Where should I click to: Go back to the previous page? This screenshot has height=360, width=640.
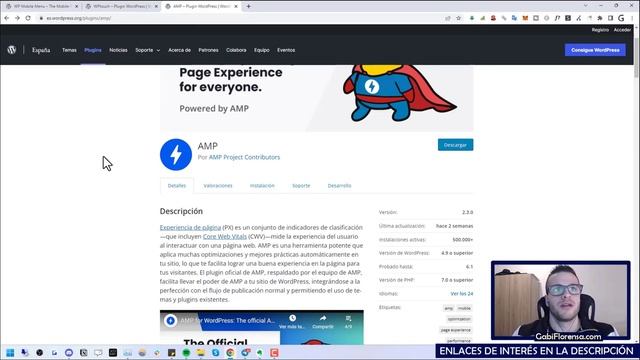tap(7, 18)
